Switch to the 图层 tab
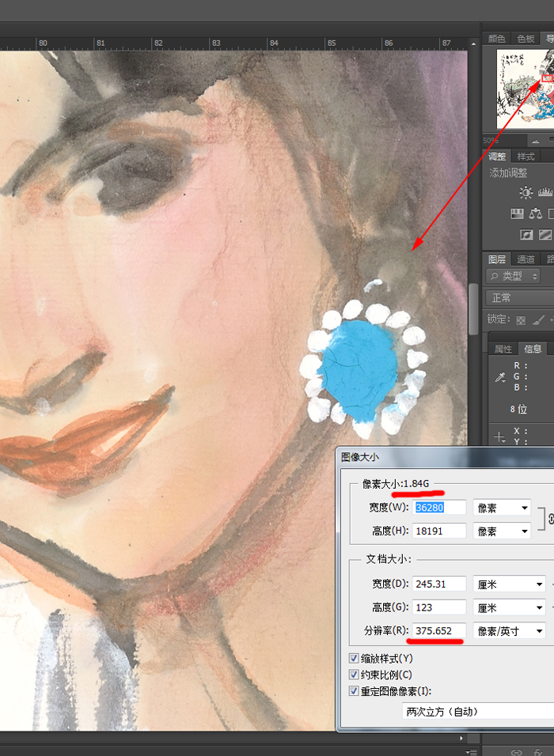554x756 pixels. (497, 259)
